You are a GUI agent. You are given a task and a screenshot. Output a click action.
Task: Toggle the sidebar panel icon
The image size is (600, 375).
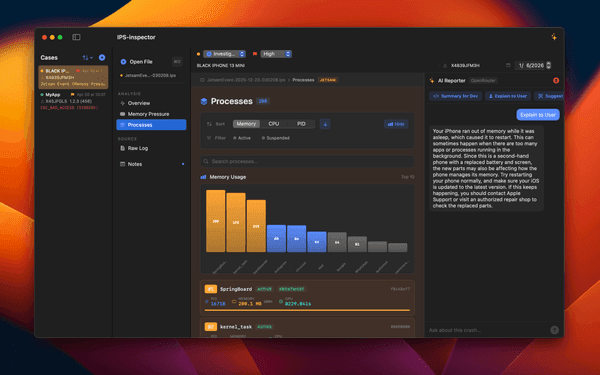(x=76, y=37)
